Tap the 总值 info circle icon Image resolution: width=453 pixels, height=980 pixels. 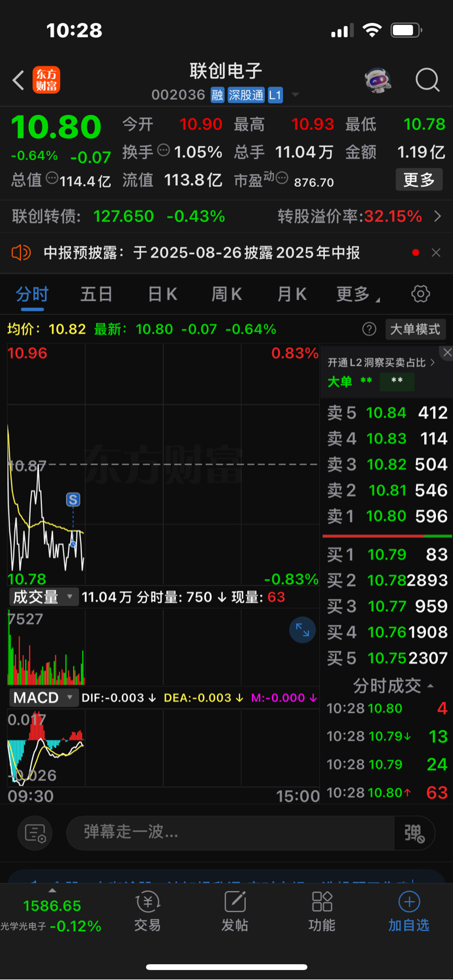click(x=52, y=178)
